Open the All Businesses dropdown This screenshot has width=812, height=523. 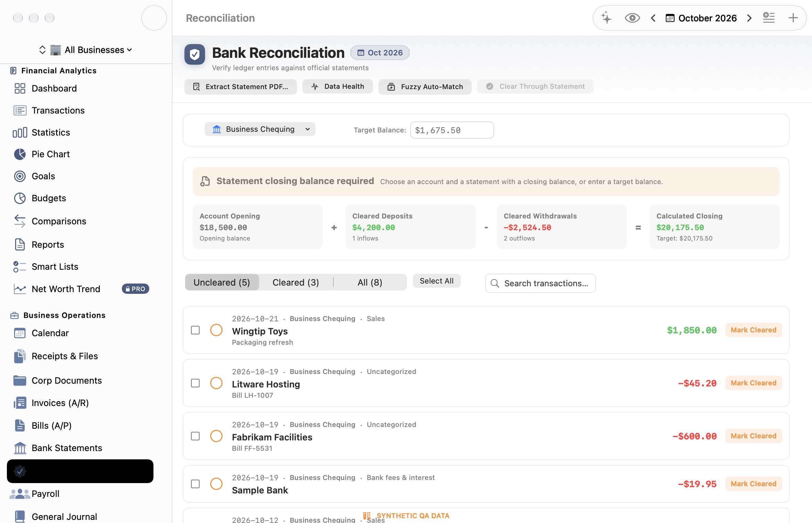(x=86, y=50)
